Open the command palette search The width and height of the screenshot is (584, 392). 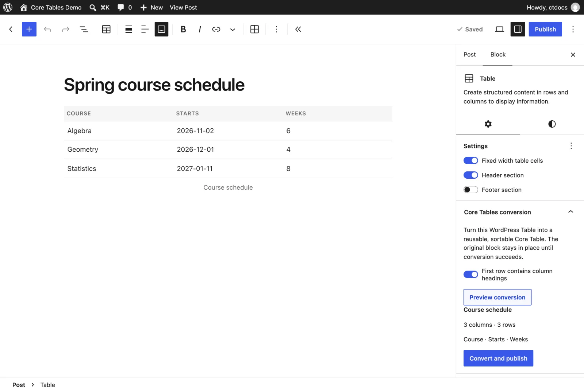tap(100, 7)
